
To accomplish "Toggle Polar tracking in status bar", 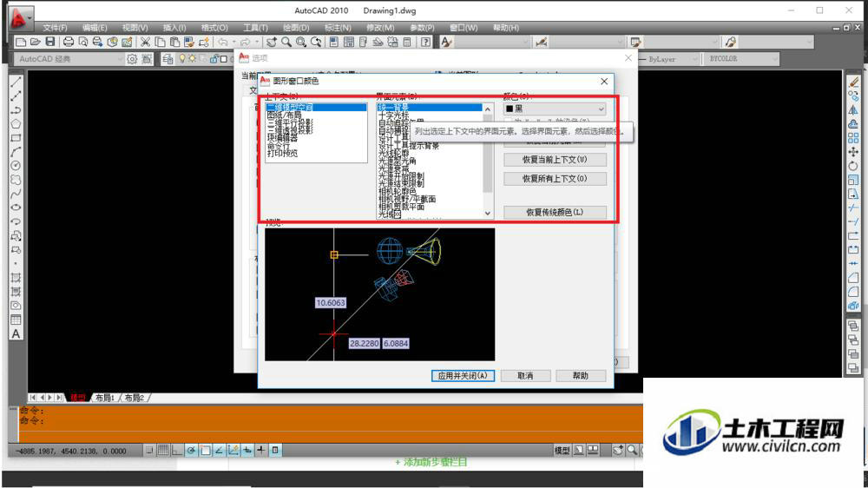I will (191, 451).
